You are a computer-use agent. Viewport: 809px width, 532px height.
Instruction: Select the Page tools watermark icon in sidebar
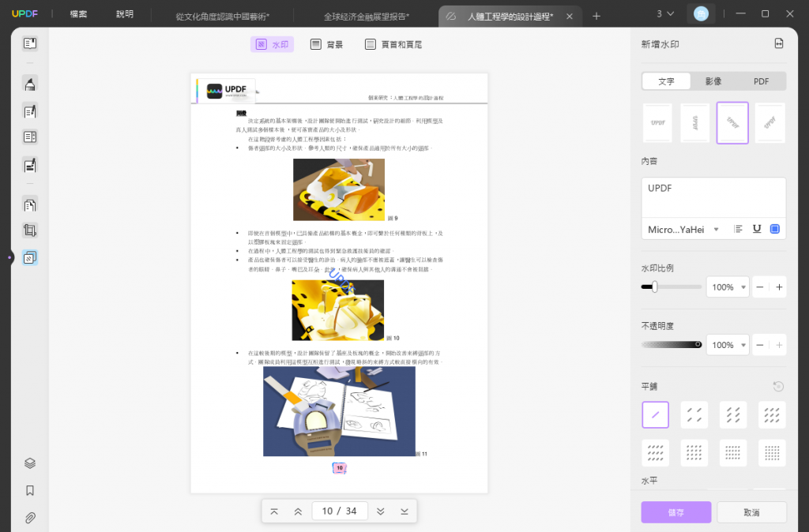click(30, 257)
